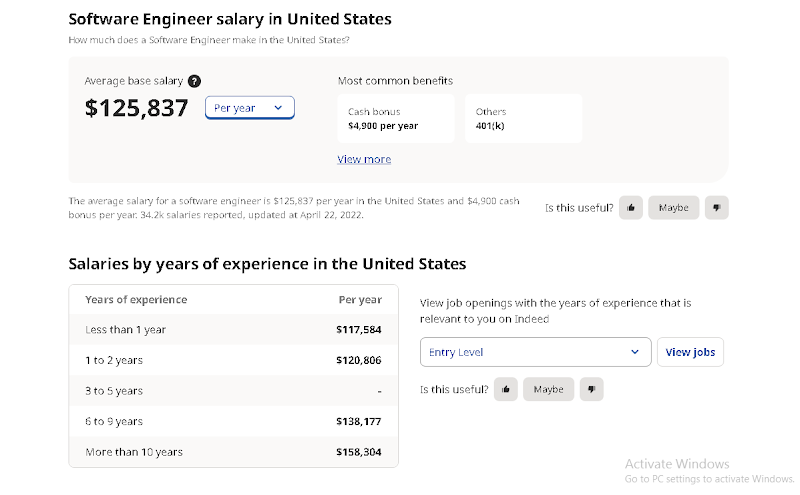
Task: Click the Years of experience column header
Action: click(136, 300)
